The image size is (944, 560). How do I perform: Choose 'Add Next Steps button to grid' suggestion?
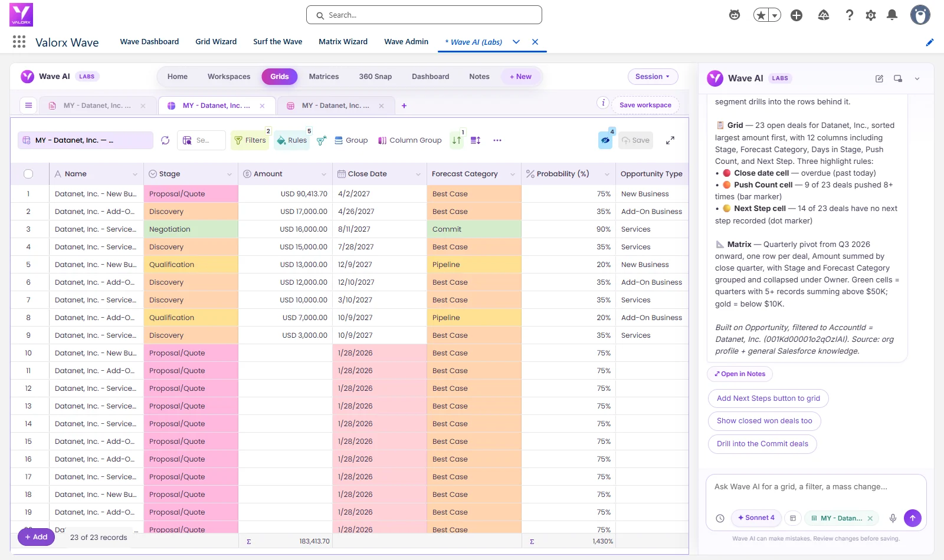768,398
